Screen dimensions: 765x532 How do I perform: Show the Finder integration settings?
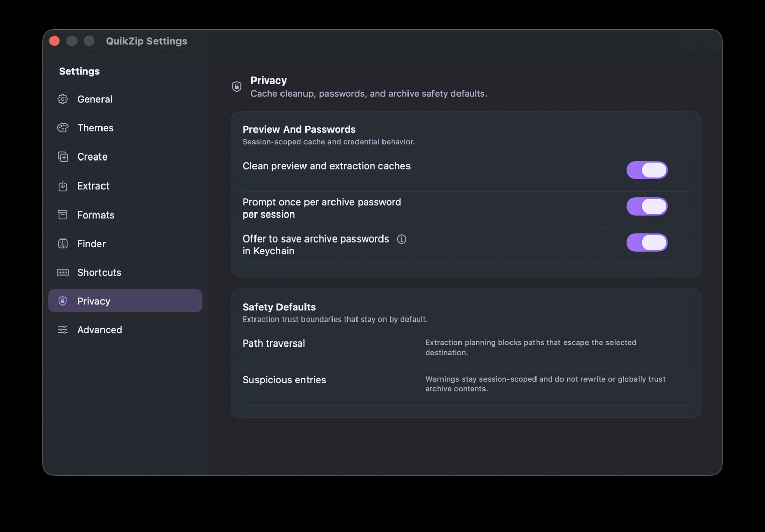tap(125, 244)
